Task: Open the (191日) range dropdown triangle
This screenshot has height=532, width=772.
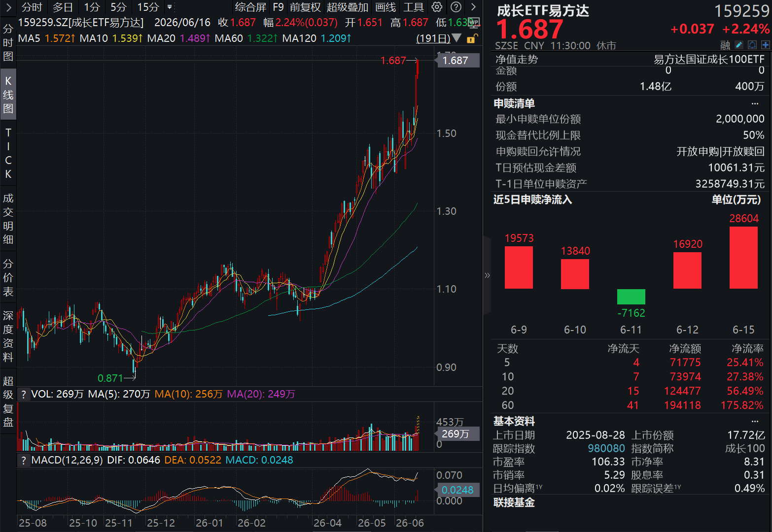Action: [x=457, y=38]
